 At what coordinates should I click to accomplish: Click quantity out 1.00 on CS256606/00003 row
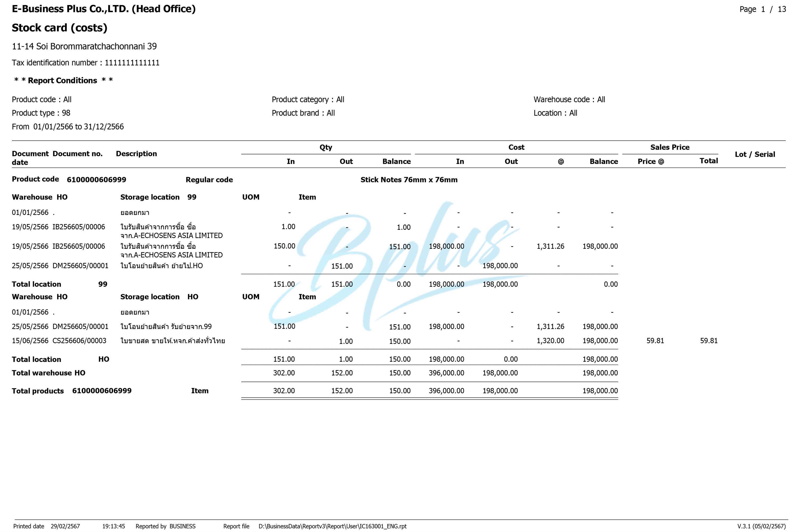[346, 341]
